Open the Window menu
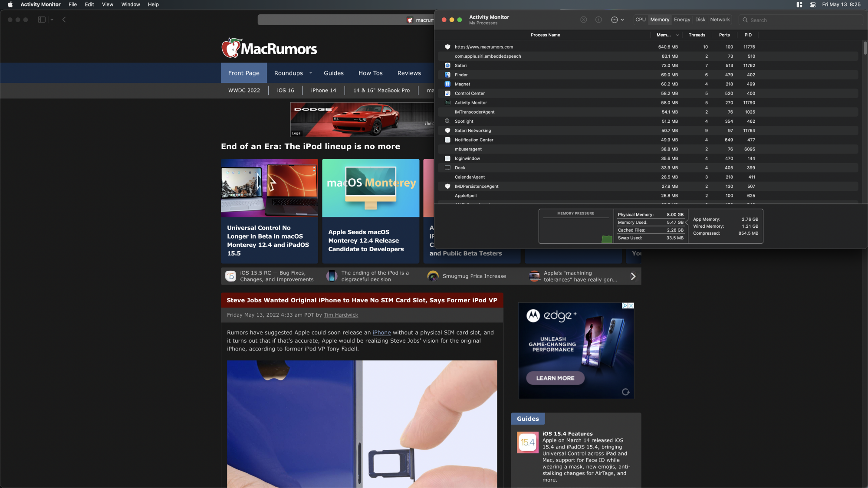The height and width of the screenshot is (488, 868). (x=130, y=5)
